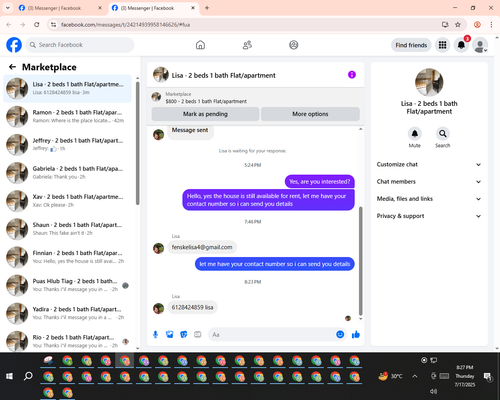The image size is (500, 400).
Task: Close the first Messenger browser tab
Action: point(100,8)
